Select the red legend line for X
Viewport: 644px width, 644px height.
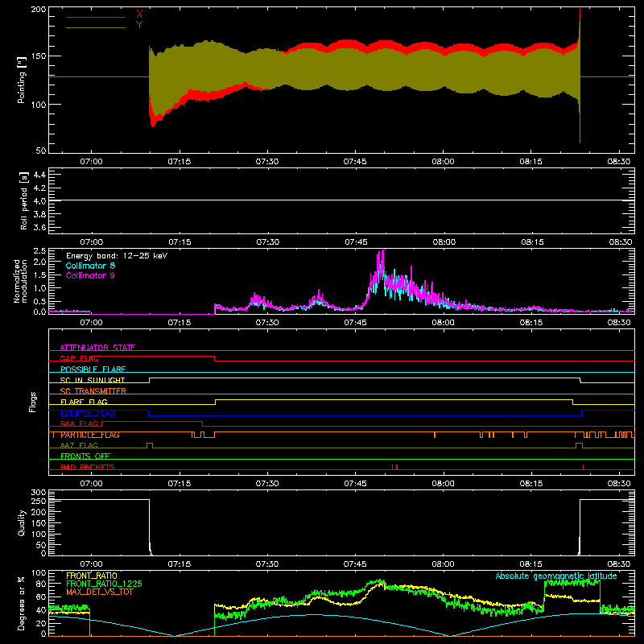[96, 17]
